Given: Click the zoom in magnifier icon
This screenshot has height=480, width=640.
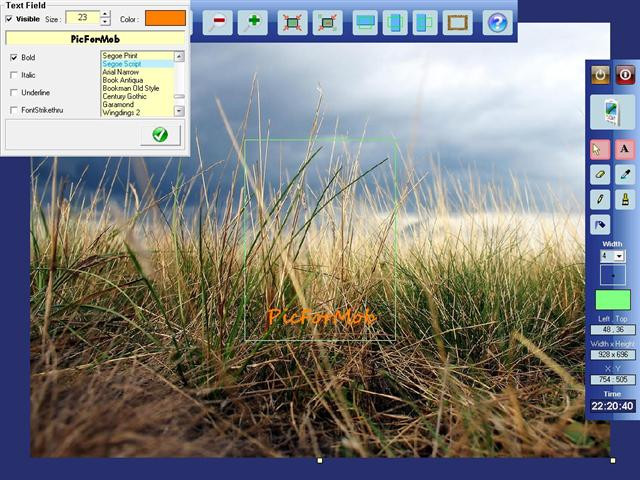Looking at the screenshot, I should coord(253,22).
